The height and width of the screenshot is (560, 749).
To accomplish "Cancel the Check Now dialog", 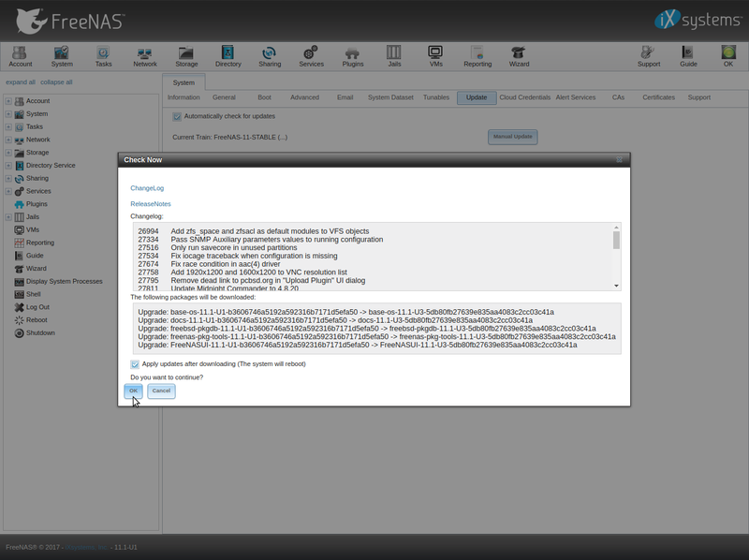I will (x=161, y=391).
